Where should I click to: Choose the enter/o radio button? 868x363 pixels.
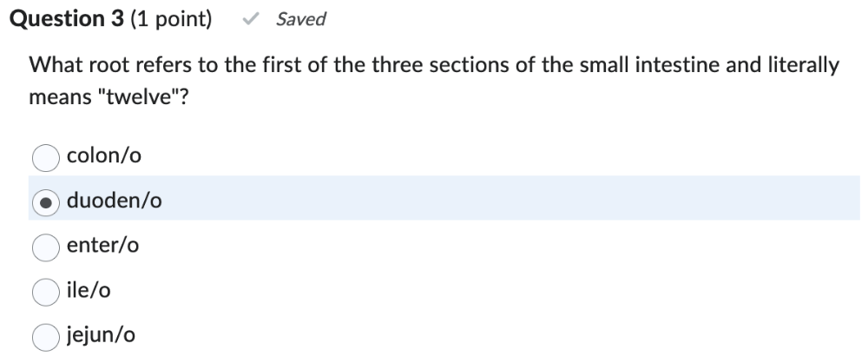(x=45, y=247)
